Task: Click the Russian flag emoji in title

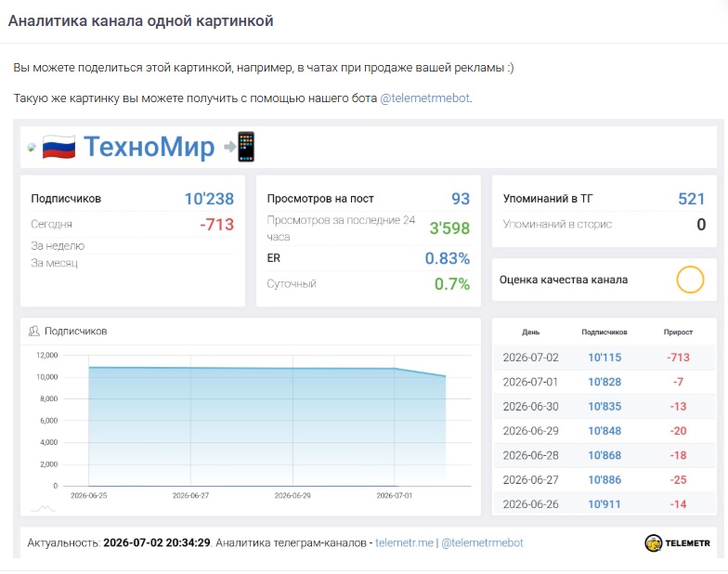Action: (59, 147)
